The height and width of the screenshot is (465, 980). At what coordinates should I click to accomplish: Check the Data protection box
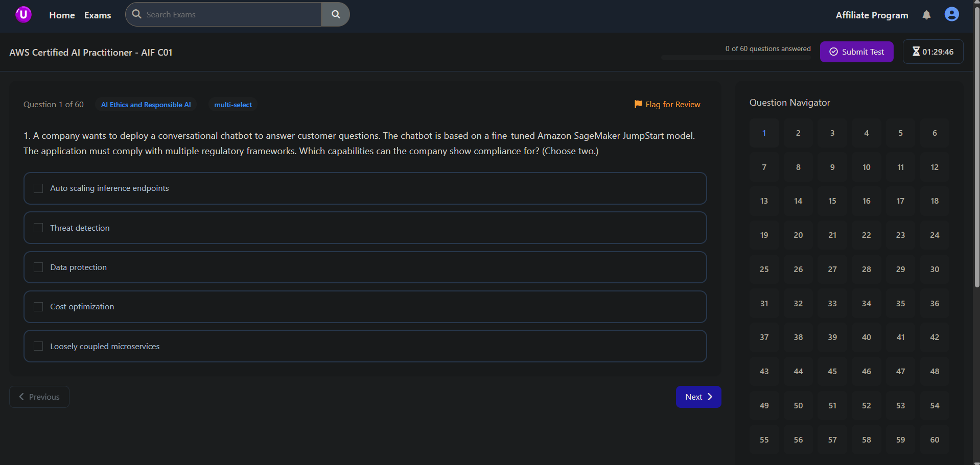[38, 267]
